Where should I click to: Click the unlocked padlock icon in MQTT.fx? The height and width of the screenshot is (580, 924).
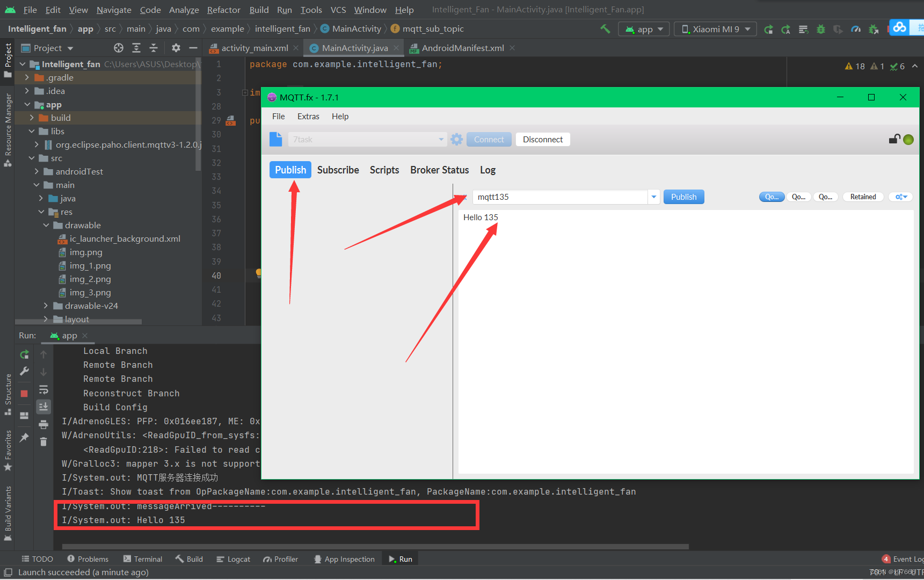click(x=894, y=139)
